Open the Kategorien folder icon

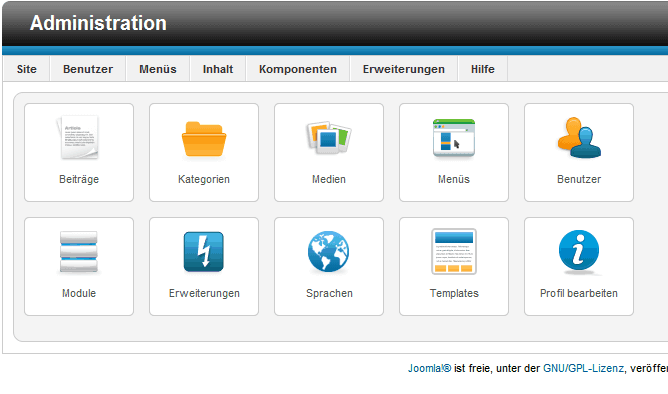pyautogui.click(x=204, y=139)
